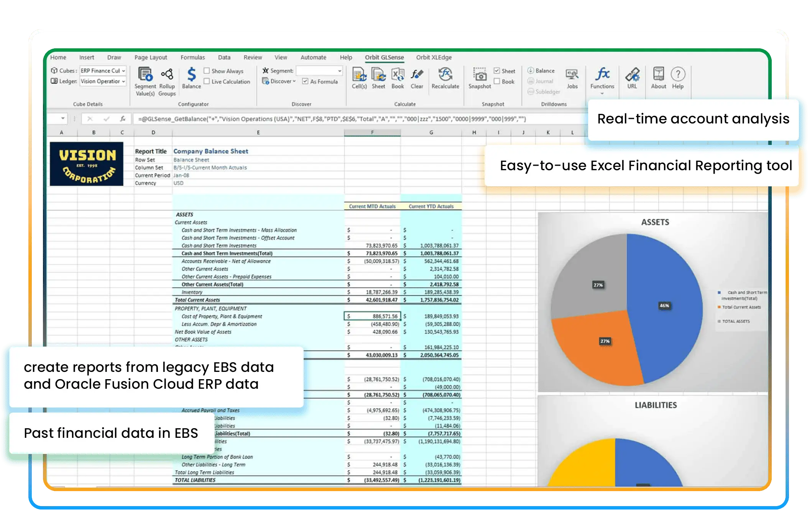Click the Functions fx icon
Viewport: 812px width, 526px height.
pos(602,74)
